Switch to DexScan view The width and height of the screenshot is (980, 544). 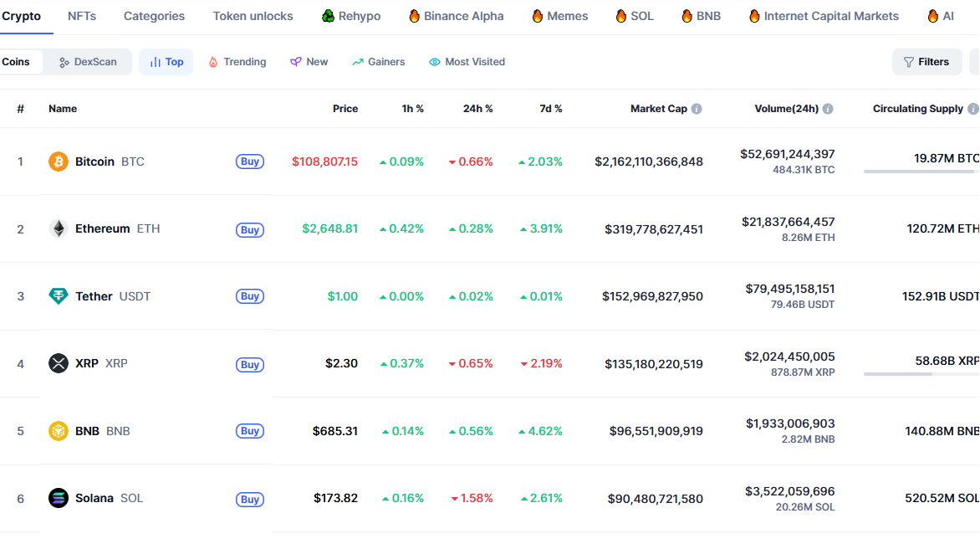click(x=88, y=62)
